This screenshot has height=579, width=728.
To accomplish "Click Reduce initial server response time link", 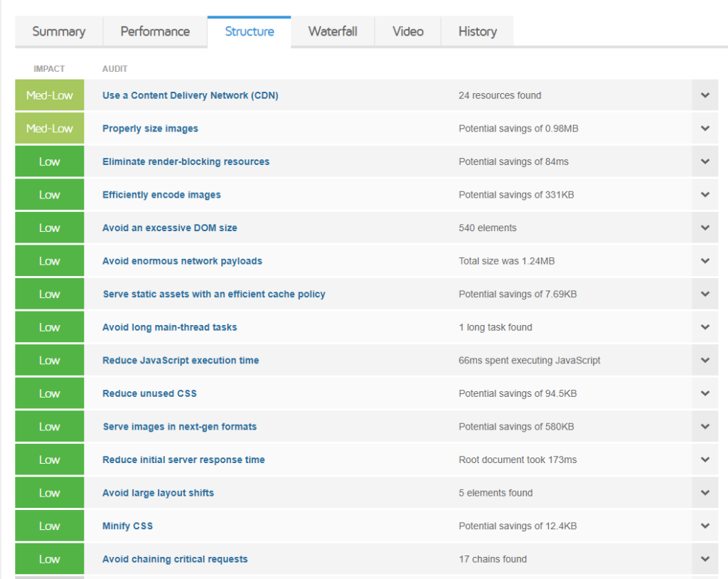I will pyautogui.click(x=183, y=460).
